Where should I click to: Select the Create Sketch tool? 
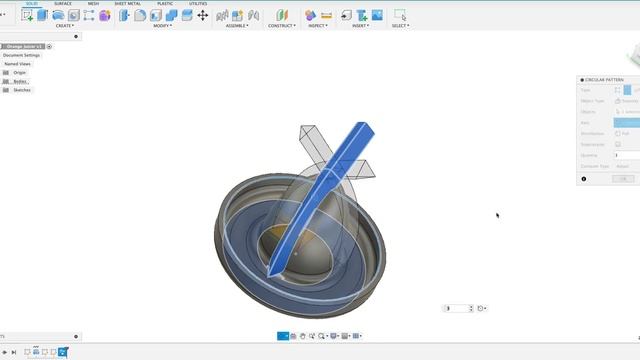[27, 16]
